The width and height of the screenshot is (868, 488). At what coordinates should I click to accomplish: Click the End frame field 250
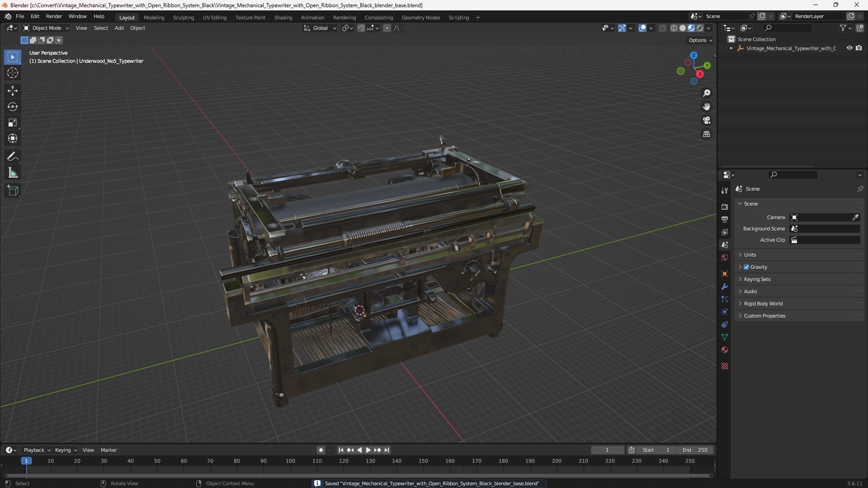point(695,450)
